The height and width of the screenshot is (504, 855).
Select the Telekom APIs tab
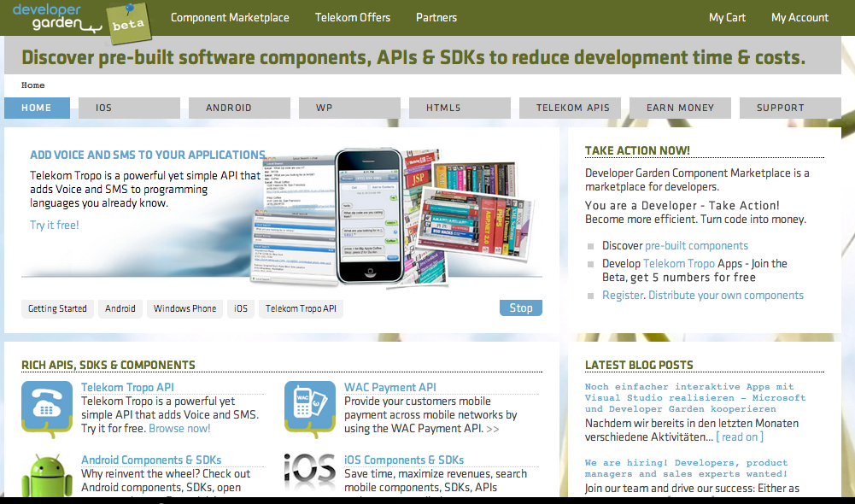coord(572,108)
